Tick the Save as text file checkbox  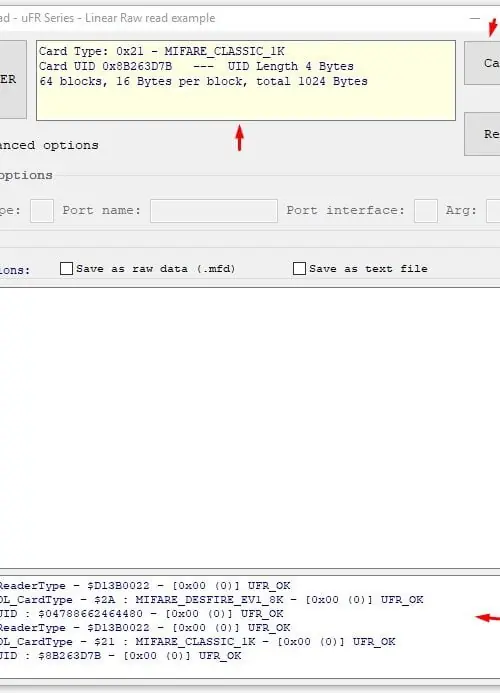(x=299, y=268)
